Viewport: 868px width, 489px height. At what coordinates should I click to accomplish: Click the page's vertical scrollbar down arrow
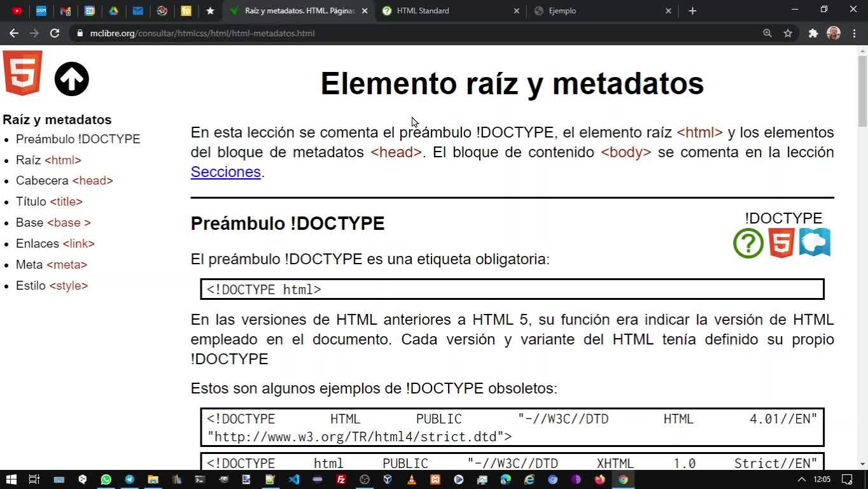tap(862, 464)
